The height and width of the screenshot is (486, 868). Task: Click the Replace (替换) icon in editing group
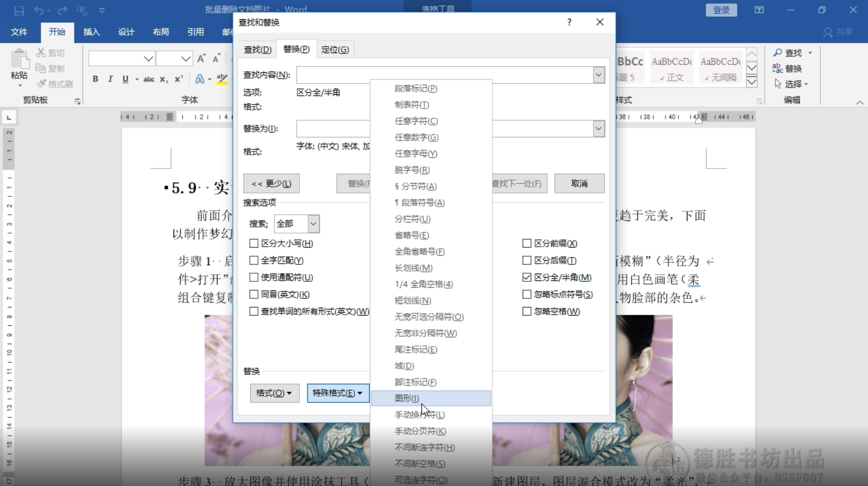tap(788, 68)
